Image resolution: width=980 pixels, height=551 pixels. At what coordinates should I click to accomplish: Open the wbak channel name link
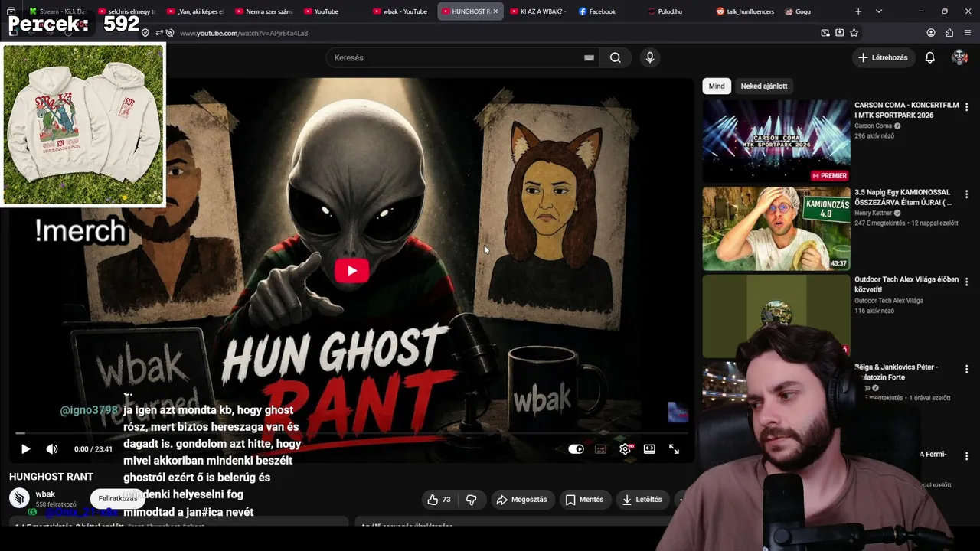point(45,494)
